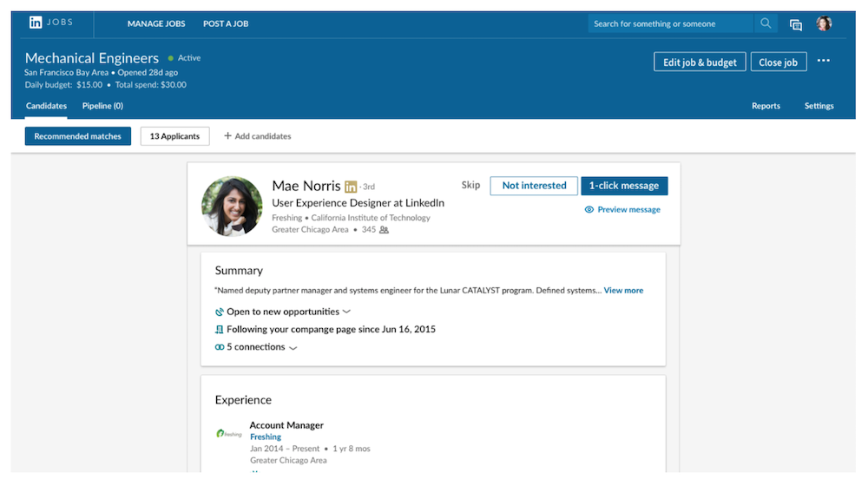Click California Institute of Technology text
The width and height of the screenshot is (868, 486).
(x=371, y=218)
